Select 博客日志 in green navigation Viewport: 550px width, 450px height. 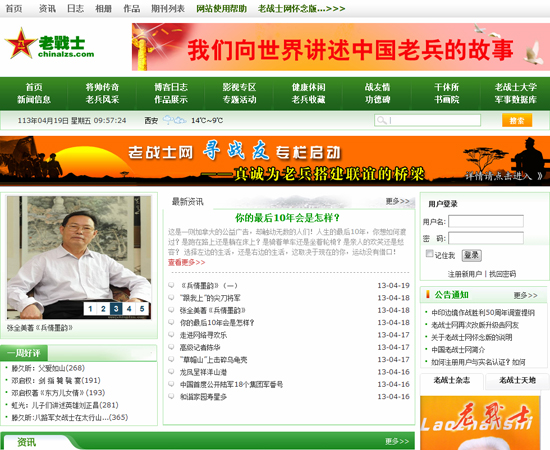(171, 87)
